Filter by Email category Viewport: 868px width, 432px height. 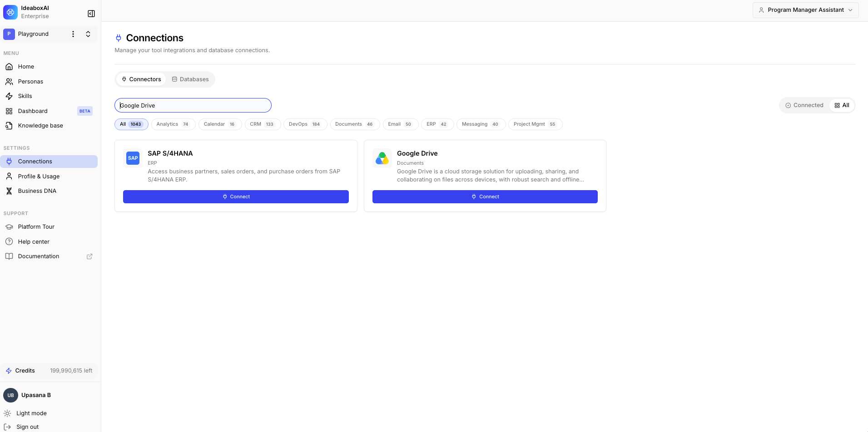[401, 124]
